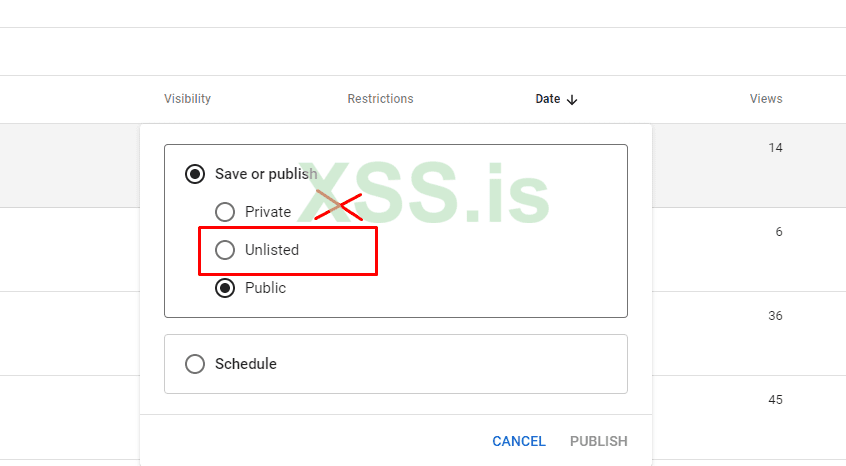Click the view count 6

click(779, 232)
